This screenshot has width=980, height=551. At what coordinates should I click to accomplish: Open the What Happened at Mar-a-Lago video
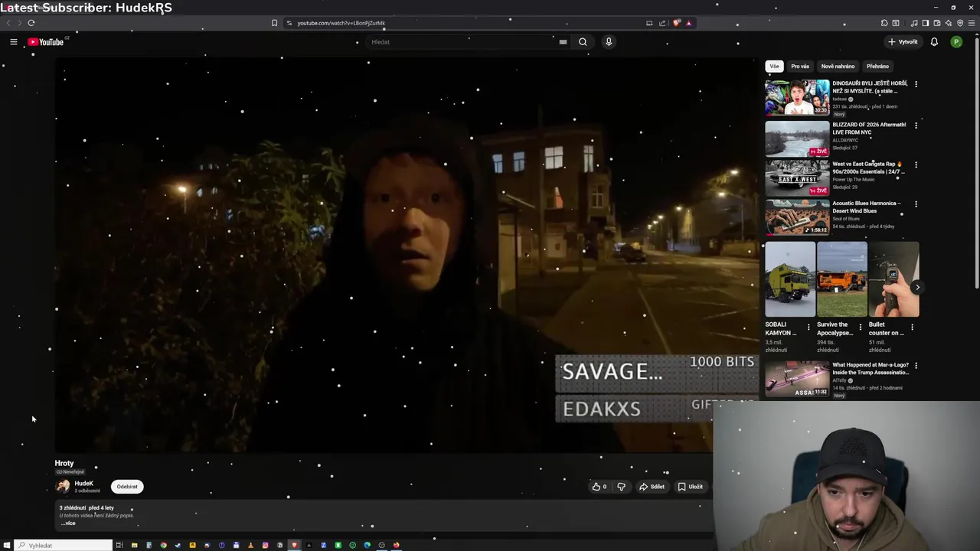pos(797,379)
